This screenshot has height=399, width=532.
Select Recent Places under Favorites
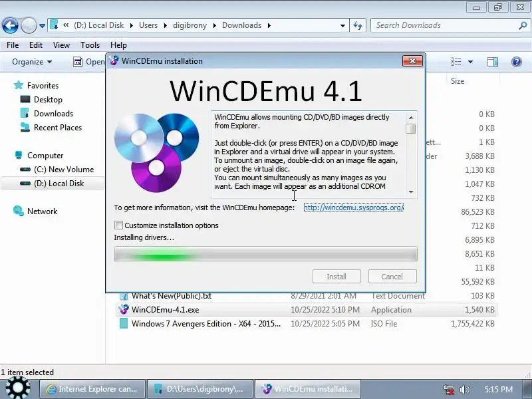tap(58, 128)
